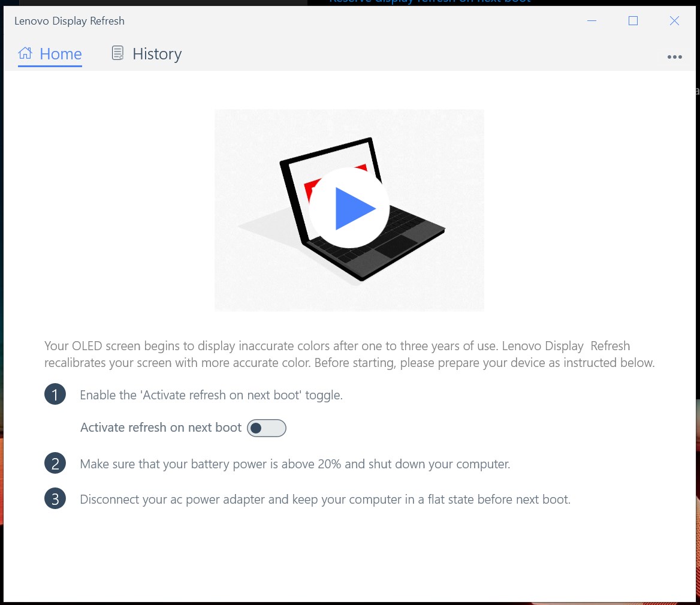Click the text about battery power above 20%

(295, 464)
